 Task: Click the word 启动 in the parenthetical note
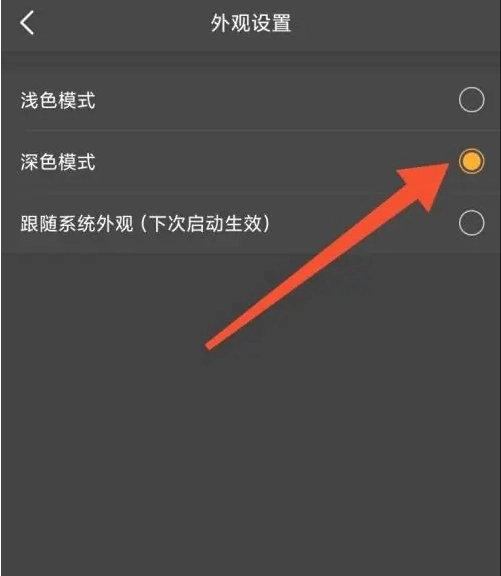pos(205,223)
